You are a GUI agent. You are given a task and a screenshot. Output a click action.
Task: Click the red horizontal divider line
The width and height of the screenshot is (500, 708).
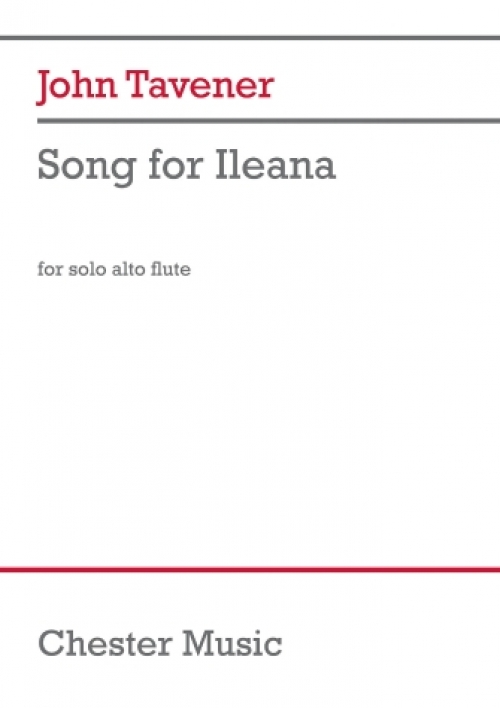click(x=250, y=570)
